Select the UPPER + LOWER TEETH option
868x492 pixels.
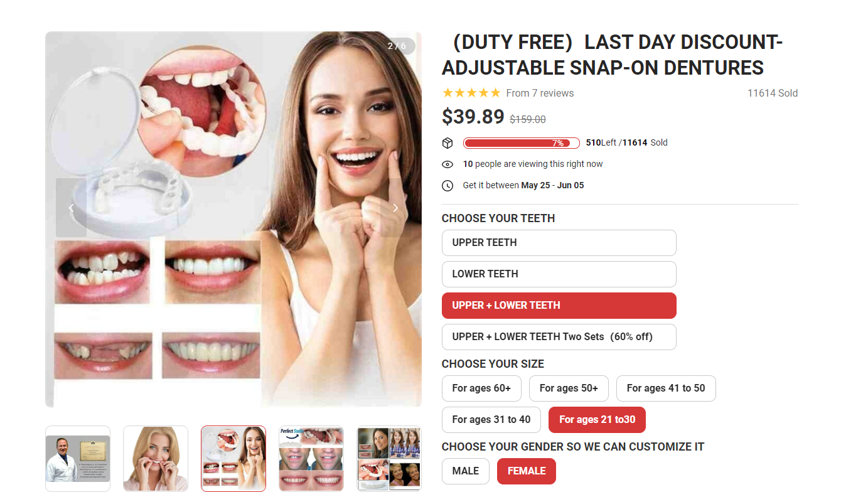pos(559,306)
